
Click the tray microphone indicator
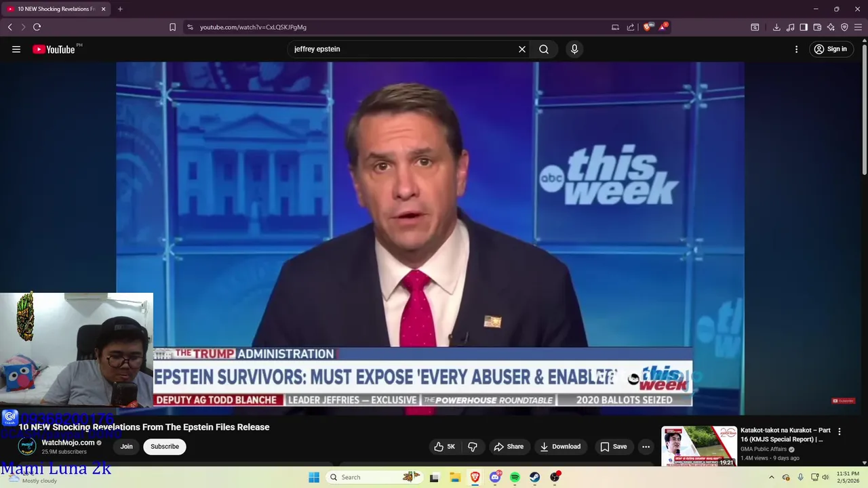[x=801, y=477]
